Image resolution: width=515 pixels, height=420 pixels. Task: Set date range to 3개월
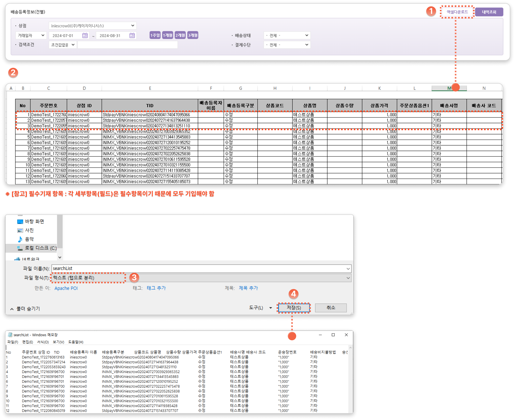(193, 35)
